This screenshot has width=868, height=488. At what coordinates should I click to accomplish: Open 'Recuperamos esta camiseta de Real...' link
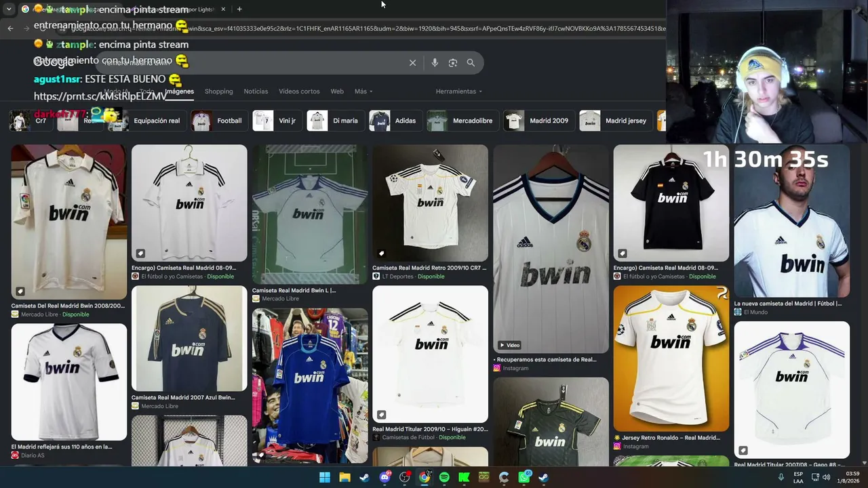coord(545,359)
